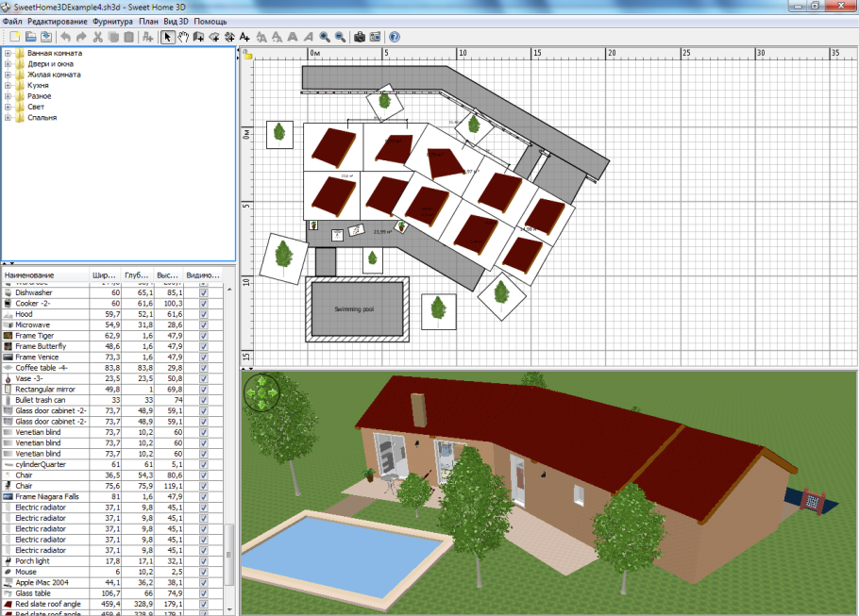Activate the Create walls tool
Viewport: 859px width, 616px height.
(x=198, y=37)
